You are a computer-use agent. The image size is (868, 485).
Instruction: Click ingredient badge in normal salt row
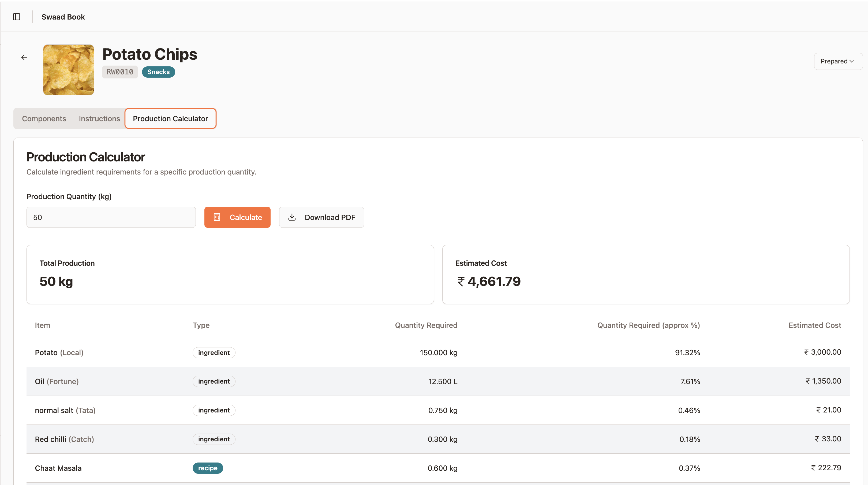pyautogui.click(x=214, y=410)
